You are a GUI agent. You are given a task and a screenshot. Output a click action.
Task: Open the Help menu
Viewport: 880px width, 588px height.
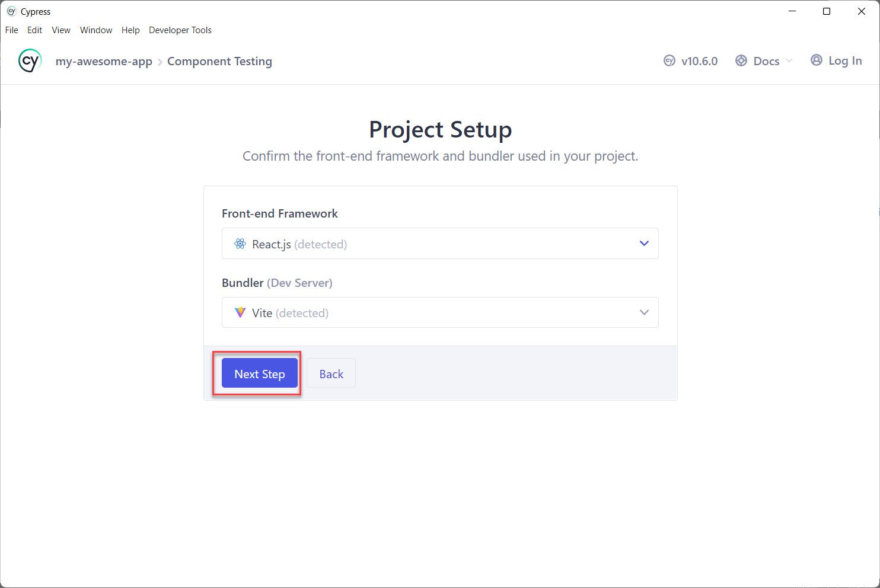(130, 30)
